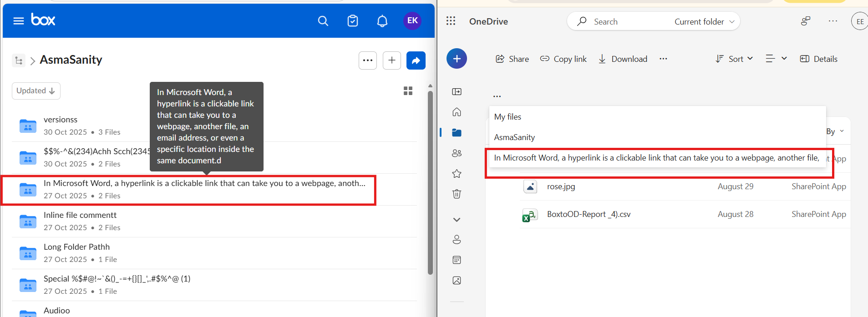The height and width of the screenshot is (317, 868).
Task: Open rose.jpg file
Action: (561, 186)
